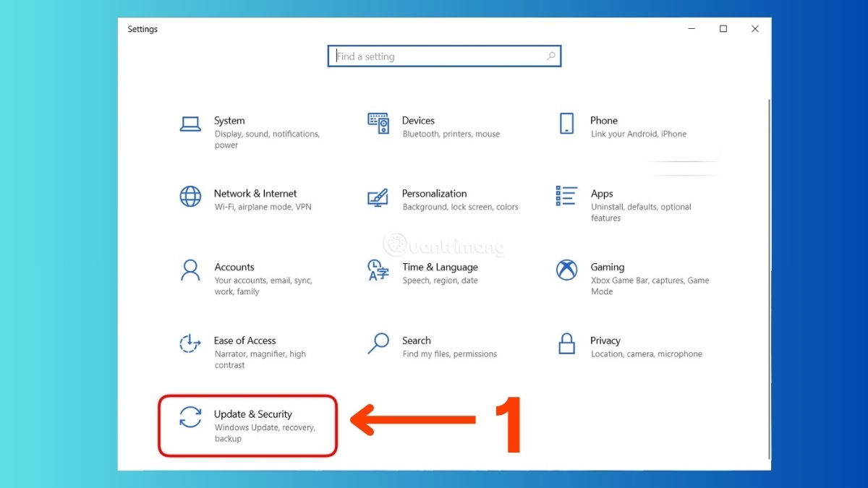
Task: Click the Gaming title text
Action: [x=608, y=267]
